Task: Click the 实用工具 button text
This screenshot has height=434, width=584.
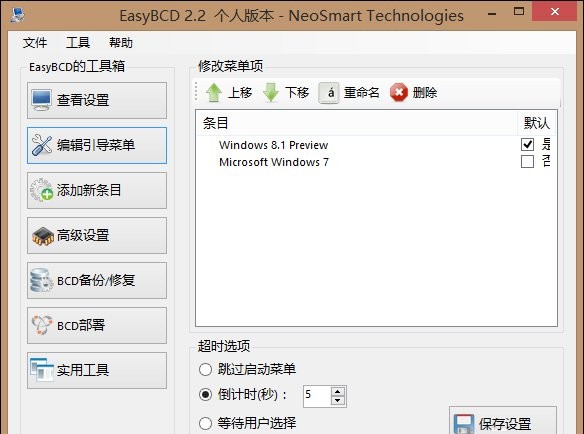Action: click(83, 370)
